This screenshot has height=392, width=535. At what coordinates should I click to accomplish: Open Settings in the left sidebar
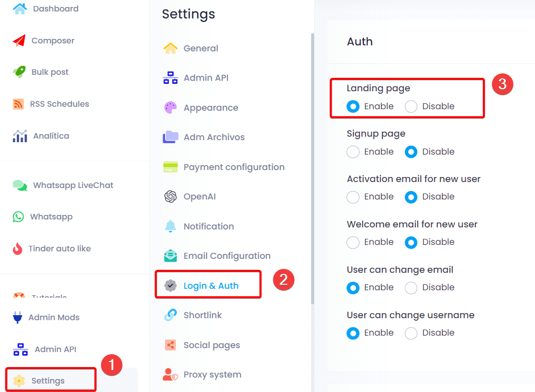(x=48, y=381)
